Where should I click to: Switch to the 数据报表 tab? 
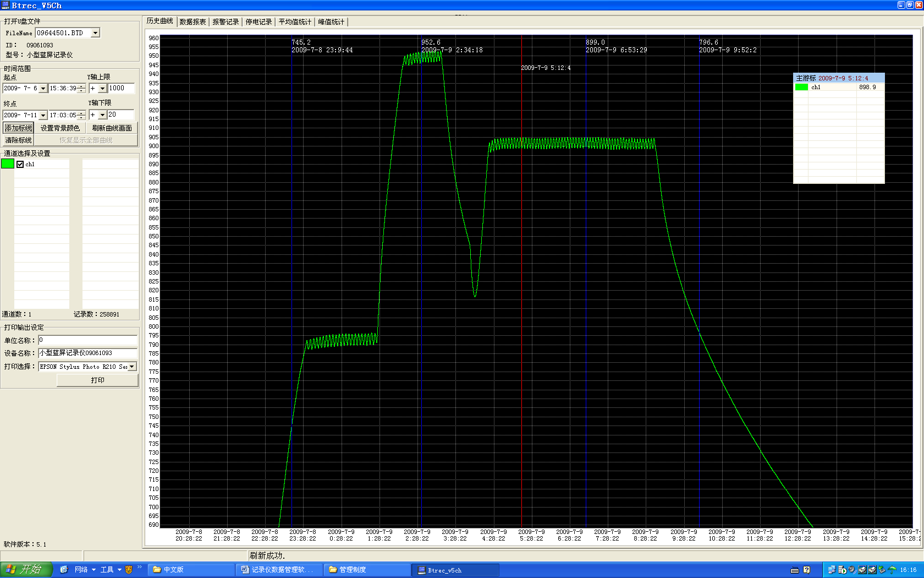coord(193,22)
